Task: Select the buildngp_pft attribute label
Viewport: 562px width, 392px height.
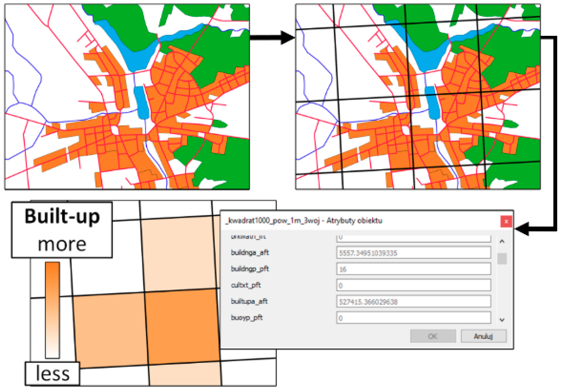Action: click(x=250, y=269)
